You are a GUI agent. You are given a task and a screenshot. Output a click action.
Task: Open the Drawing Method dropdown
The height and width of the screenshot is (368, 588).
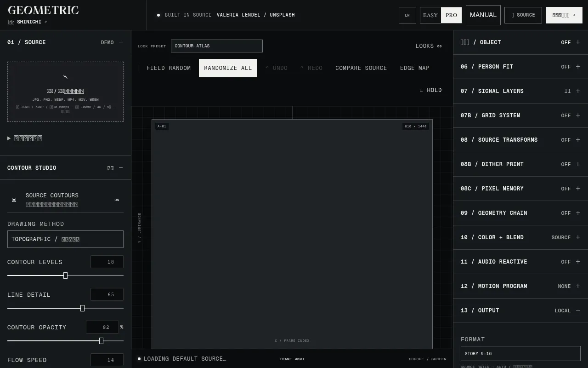pyautogui.click(x=65, y=239)
